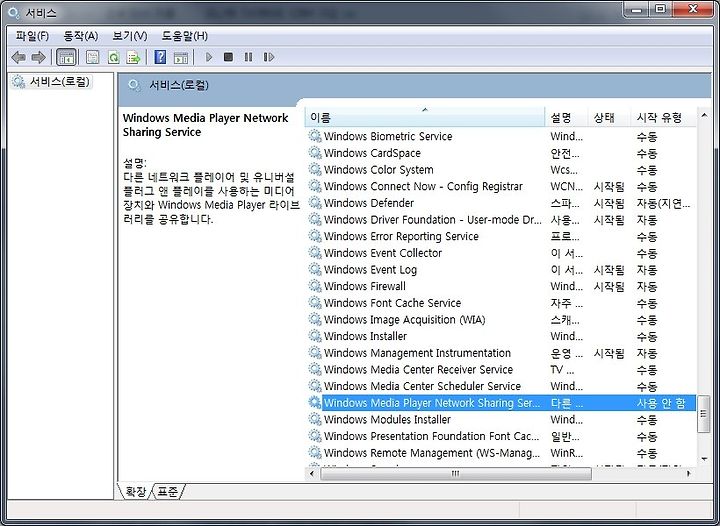Screen dimensions: 720x526
Task: Select the Windows CardSpace row
Action: point(501,153)
